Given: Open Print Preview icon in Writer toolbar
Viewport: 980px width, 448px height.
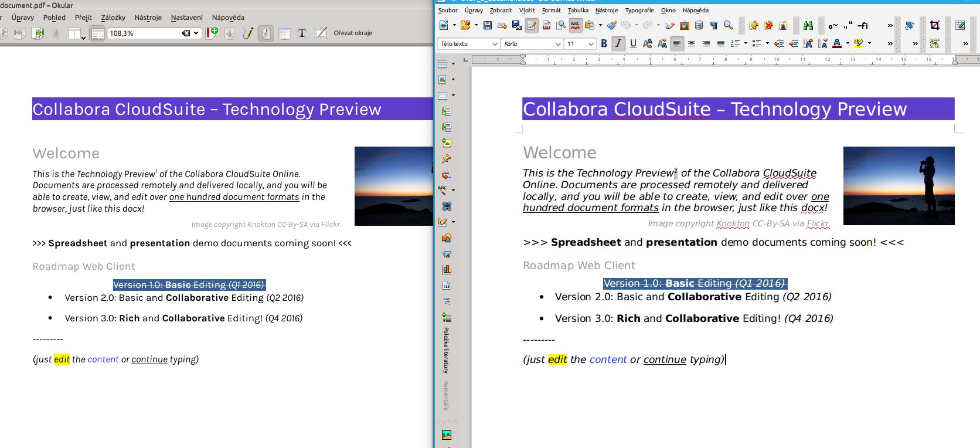Looking at the screenshot, I should tap(561, 25).
